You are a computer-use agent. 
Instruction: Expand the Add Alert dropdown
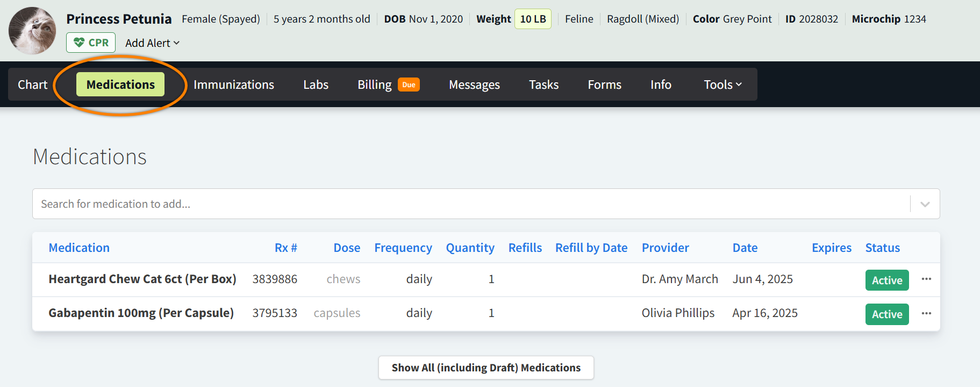[152, 43]
